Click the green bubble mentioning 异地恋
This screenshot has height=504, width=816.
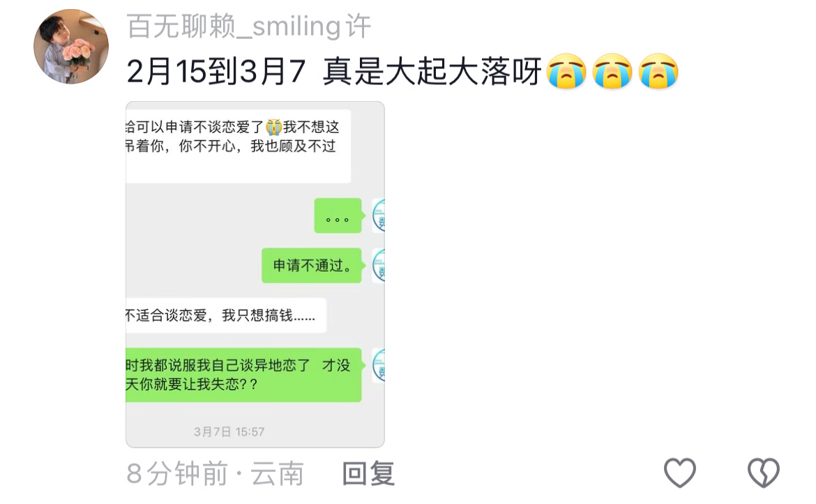pos(243,374)
